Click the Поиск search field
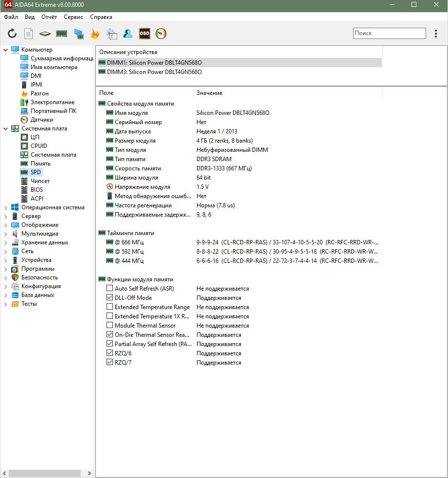The width and height of the screenshot is (448, 478). [390, 33]
